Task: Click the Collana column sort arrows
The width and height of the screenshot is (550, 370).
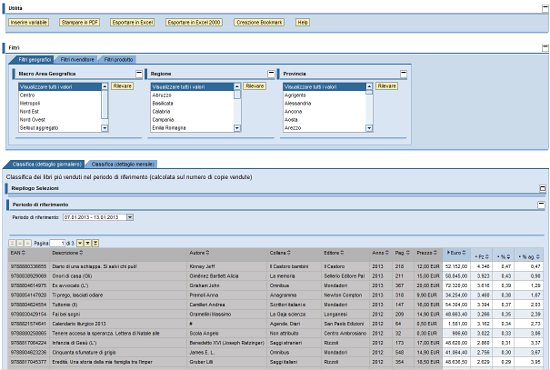Action: 289,253
